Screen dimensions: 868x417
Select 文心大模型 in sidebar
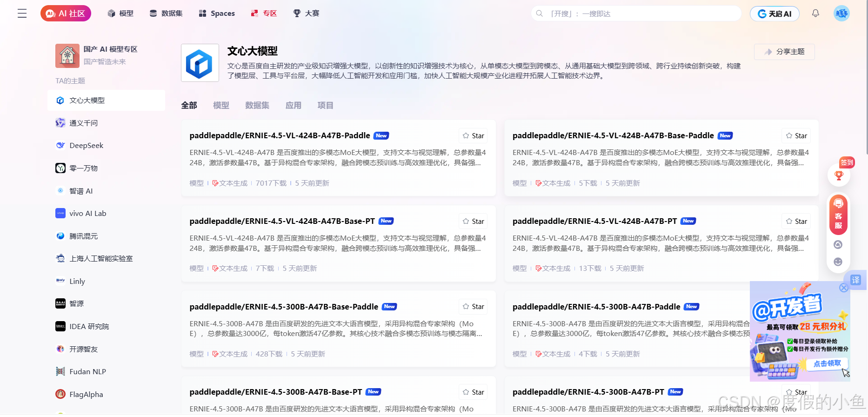coord(106,101)
